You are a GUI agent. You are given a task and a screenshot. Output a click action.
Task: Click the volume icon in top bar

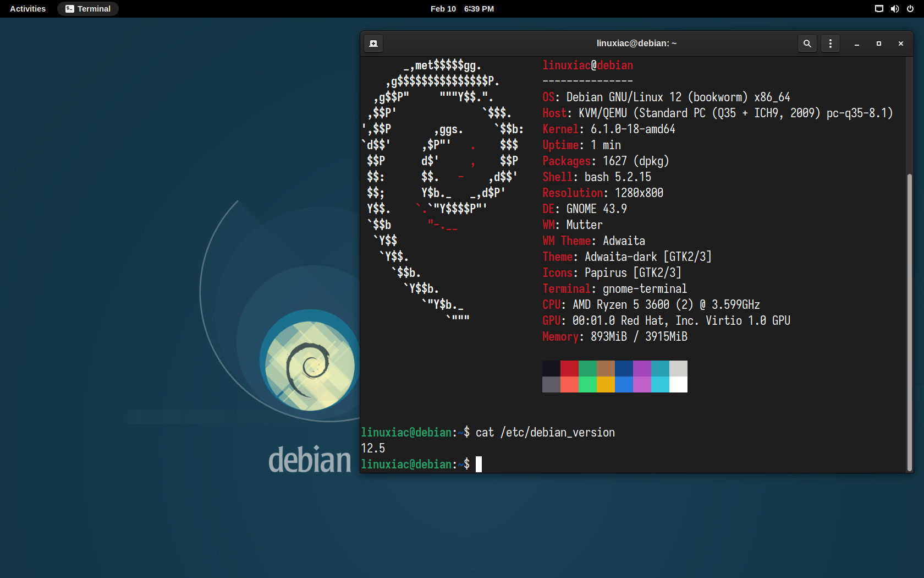[x=895, y=9]
